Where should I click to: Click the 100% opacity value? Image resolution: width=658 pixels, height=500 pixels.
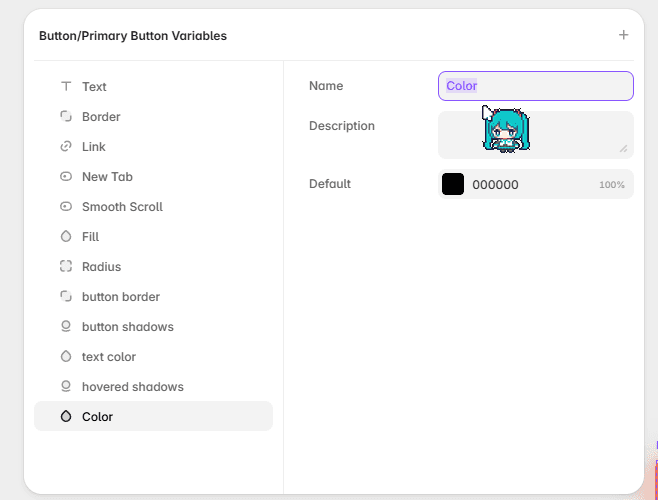[611, 185]
